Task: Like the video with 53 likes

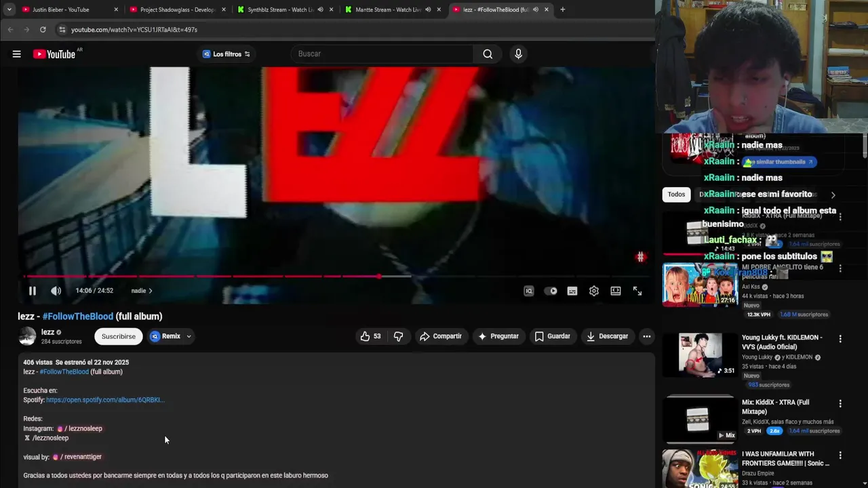Action: [371, 336]
